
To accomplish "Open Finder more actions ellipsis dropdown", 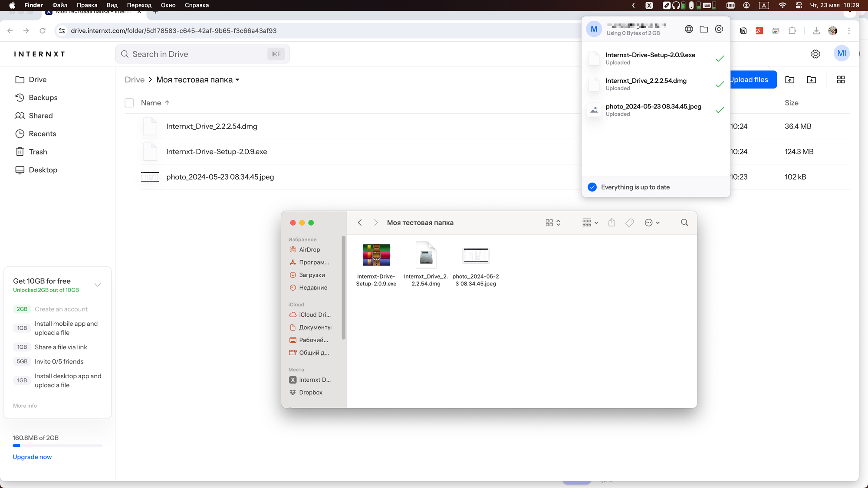I will pyautogui.click(x=652, y=223).
